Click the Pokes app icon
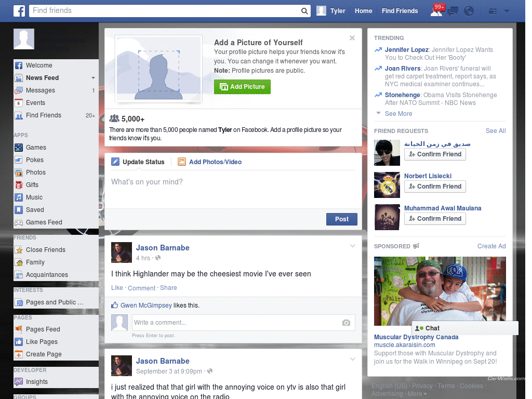The width and height of the screenshot is (532, 399). (19, 160)
